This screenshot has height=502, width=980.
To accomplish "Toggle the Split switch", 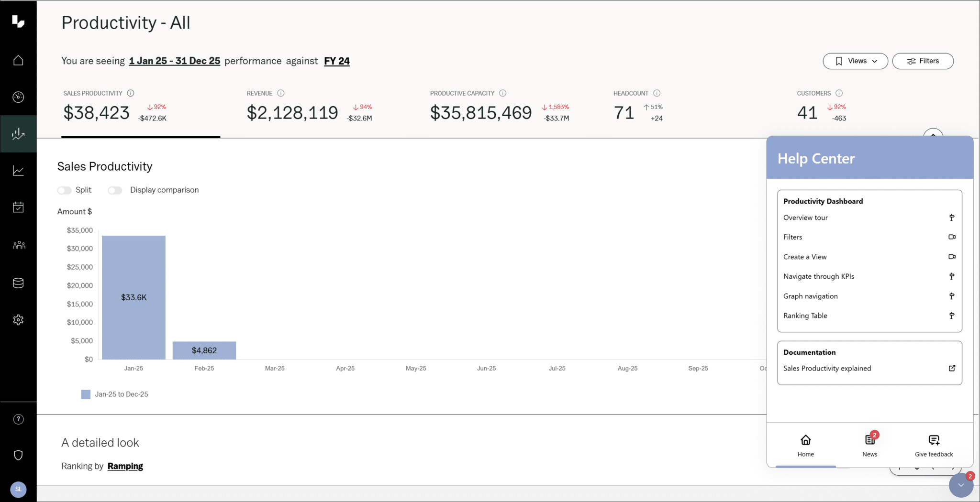I will (x=64, y=190).
